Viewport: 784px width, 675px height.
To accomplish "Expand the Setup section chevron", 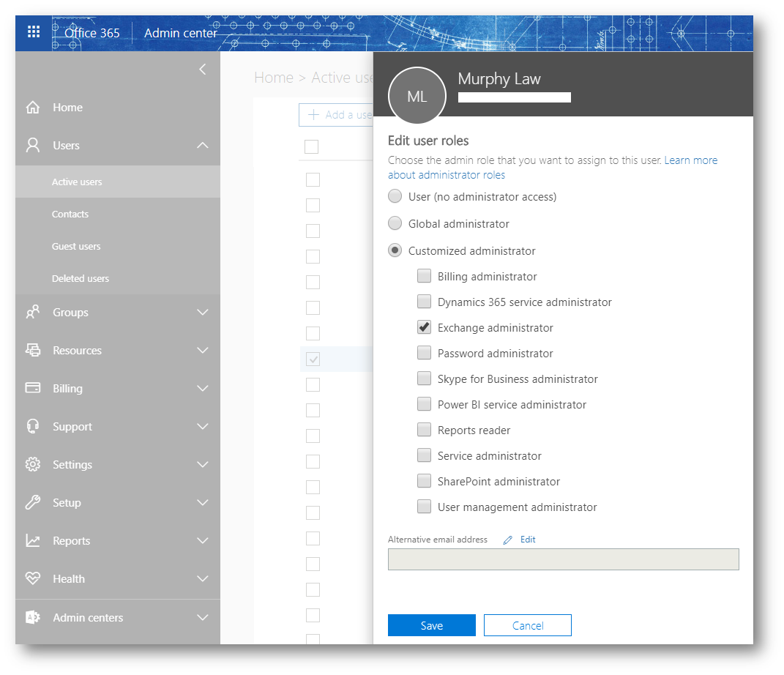I will [203, 502].
